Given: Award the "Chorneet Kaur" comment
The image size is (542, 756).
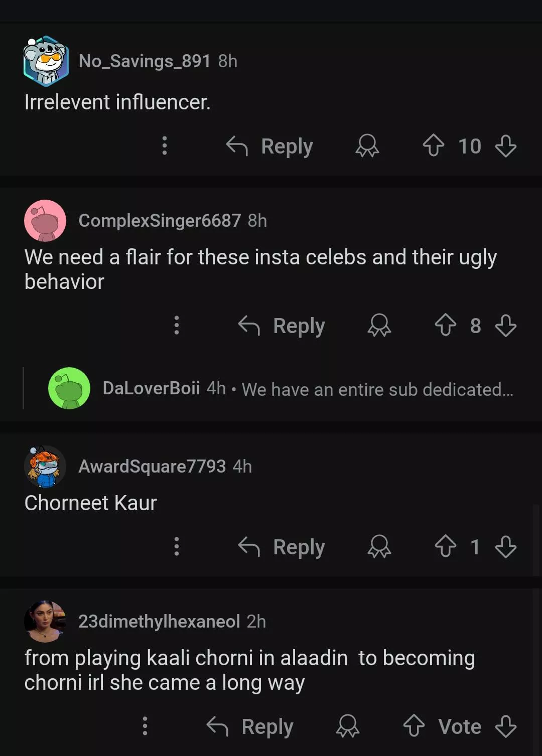Looking at the screenshot, I should tap(379, 546).
